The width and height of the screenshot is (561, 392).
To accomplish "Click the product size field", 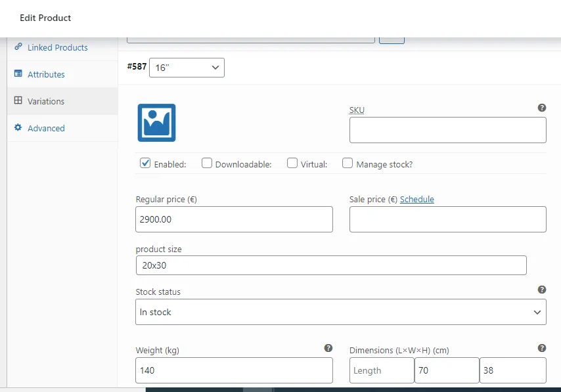I will pyautogui.click(x=331, y=265).
